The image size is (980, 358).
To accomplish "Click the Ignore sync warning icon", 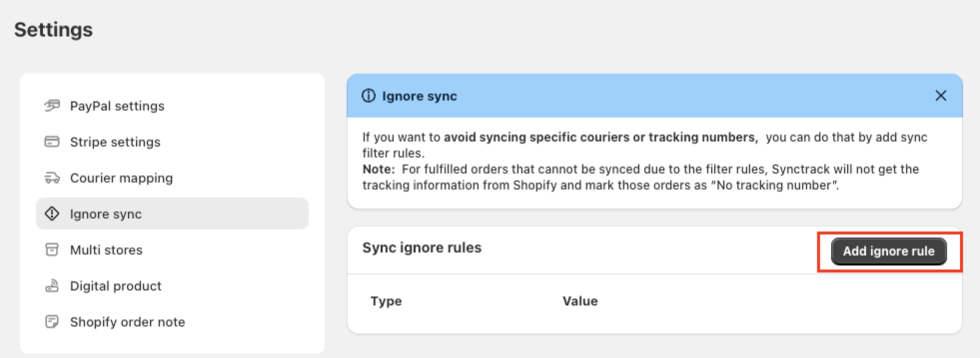I will pyautogui.click(x=51, y=213).
